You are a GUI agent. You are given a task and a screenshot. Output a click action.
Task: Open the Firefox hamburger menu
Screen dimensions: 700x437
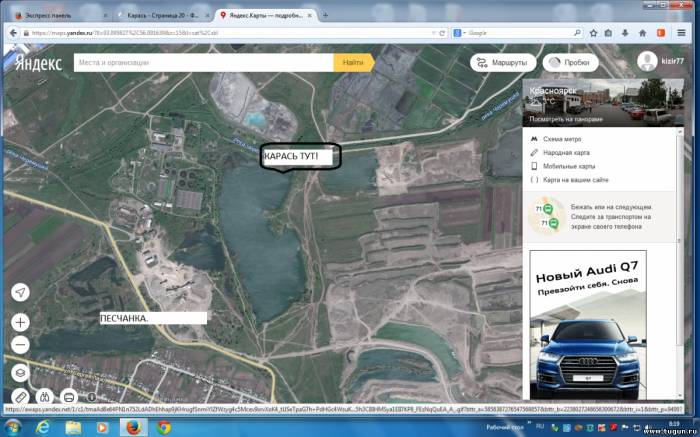(681, 33)
